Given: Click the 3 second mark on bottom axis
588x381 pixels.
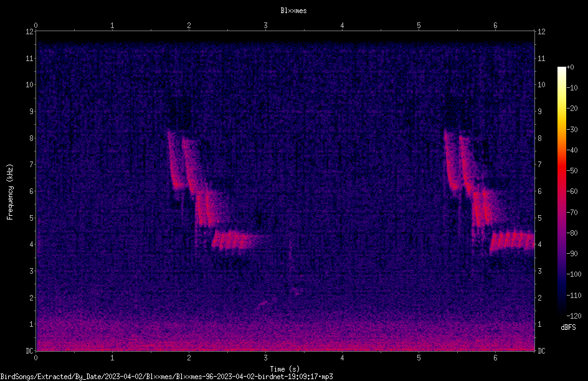Looking at the screenshot, I should (265, 358).
